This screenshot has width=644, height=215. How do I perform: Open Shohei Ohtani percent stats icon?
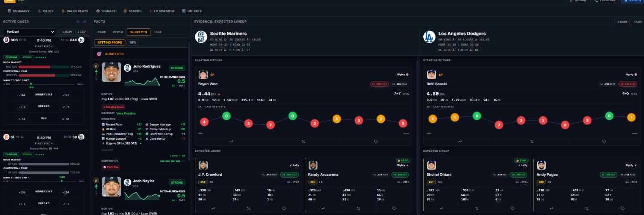(477, 208)
